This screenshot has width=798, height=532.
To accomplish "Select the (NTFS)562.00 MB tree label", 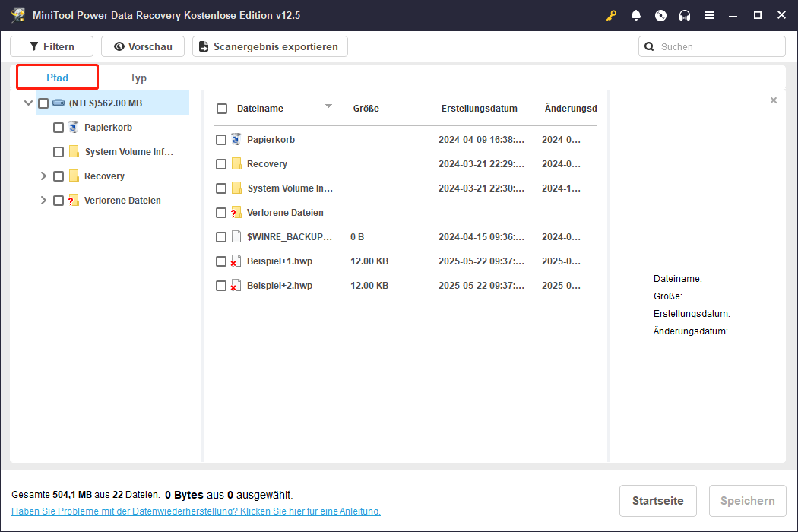I will [106, 103].
